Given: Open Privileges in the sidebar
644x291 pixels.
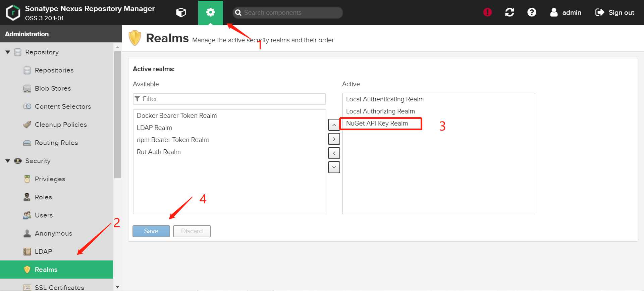Looking at the screenshot, I should coord(50,179).
